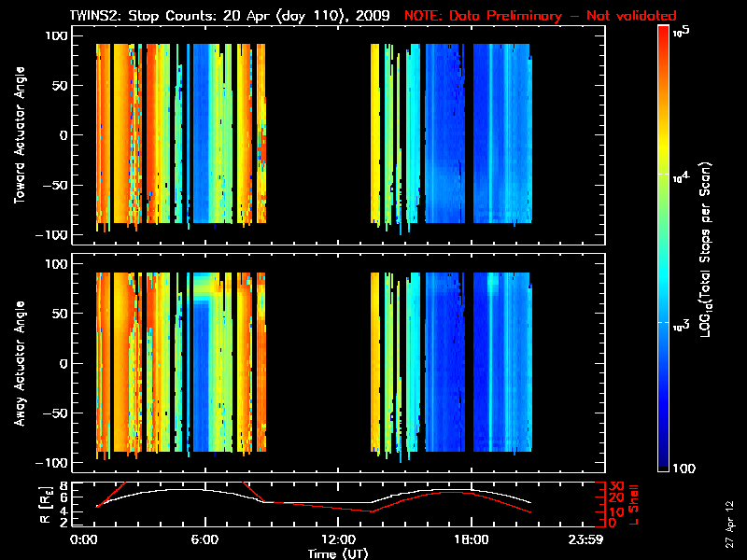Viewport: 747px width, 560px height.
Task: Click the black data gap in the Toward panel
Action: (317, 135)
